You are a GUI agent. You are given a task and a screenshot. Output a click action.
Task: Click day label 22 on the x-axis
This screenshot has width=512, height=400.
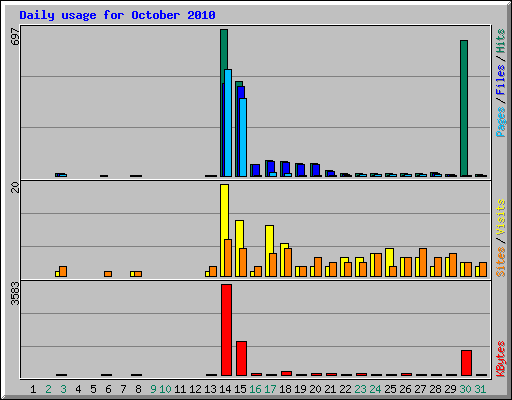point(345,389)
